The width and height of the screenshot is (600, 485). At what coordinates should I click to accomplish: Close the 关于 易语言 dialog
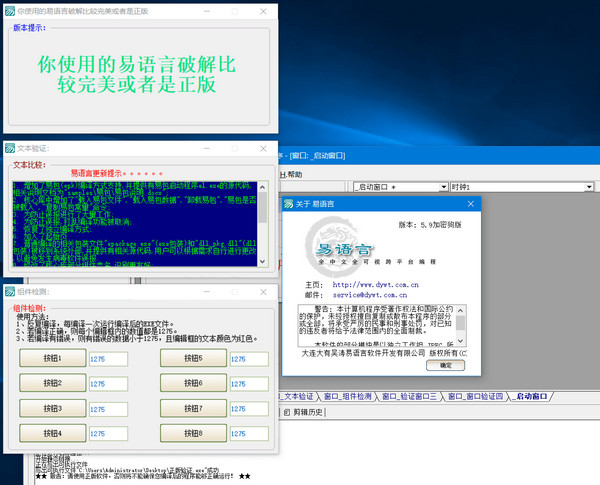(x=471, y=204)
